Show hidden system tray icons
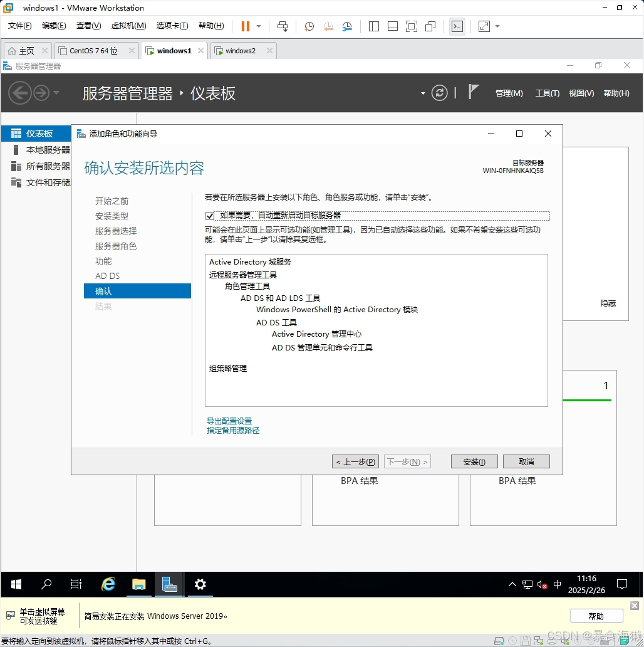 (x=512, y=584)
